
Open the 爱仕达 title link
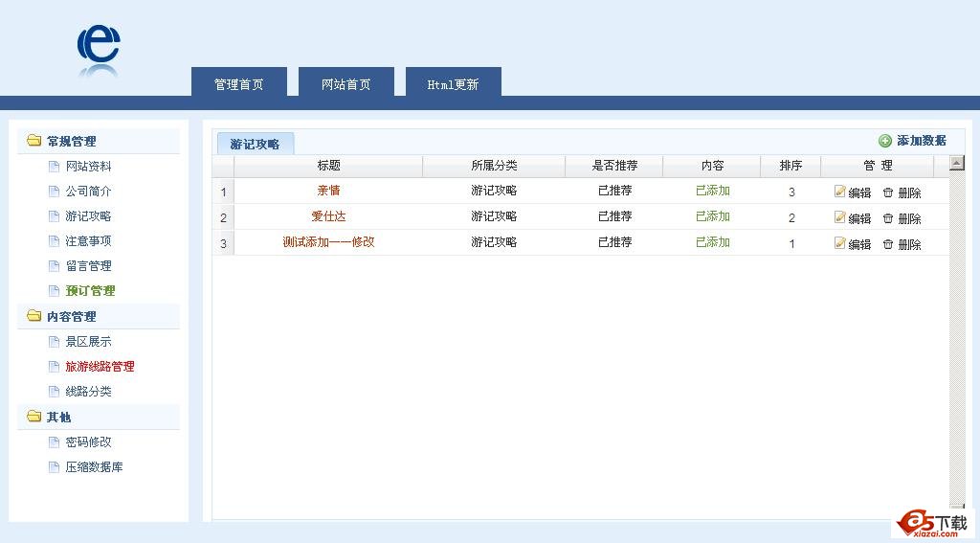coord(329,216)
